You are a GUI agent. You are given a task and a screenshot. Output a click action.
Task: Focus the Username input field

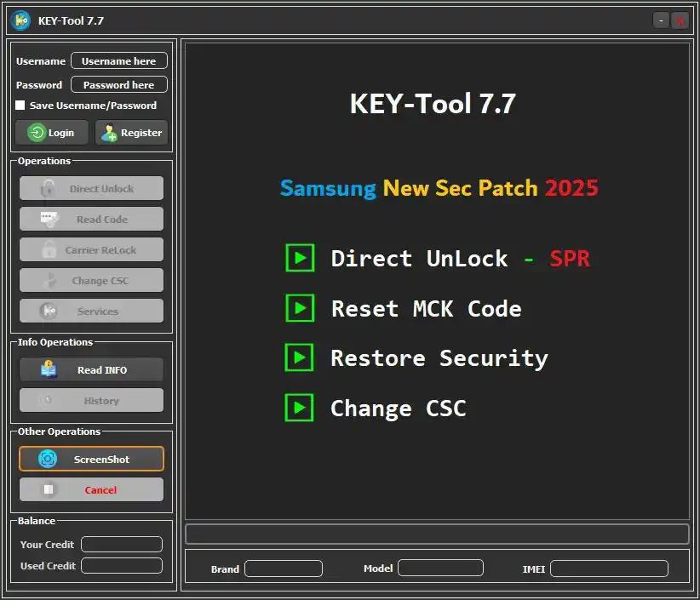coord(119,60)
